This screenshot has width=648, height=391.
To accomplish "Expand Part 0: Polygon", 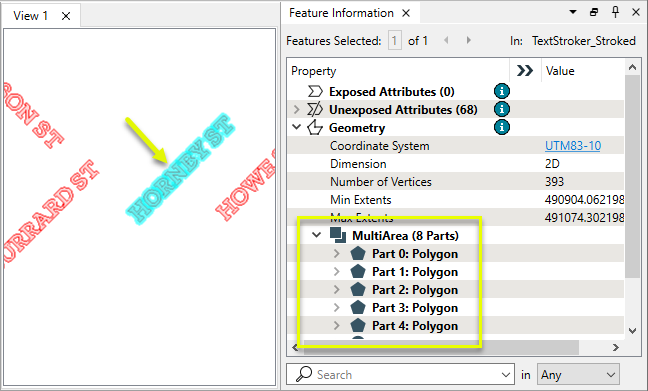I will pyautogui.click(x=336, y=253).
